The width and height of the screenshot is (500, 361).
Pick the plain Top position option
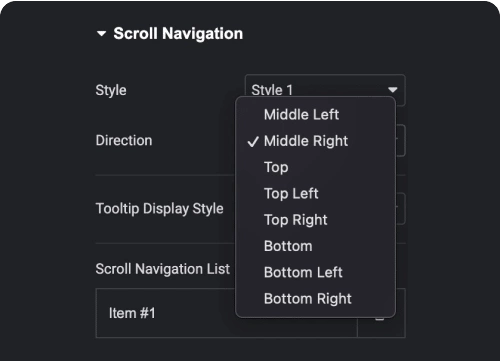[276, 167]
